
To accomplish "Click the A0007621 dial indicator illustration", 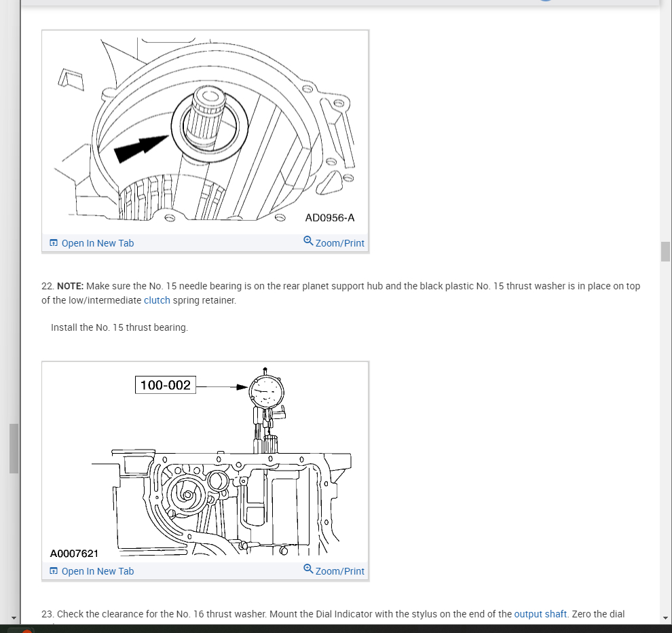I will point(205,463).
